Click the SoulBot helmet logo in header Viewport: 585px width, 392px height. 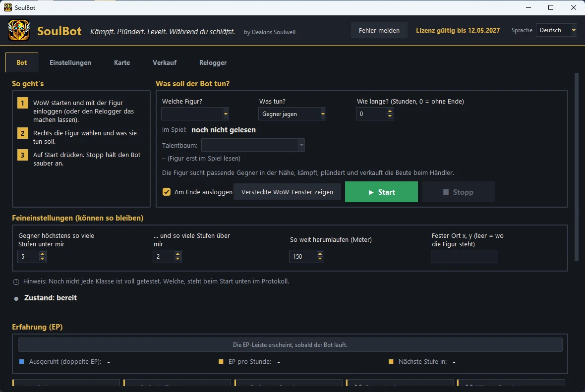pos(19,30)
